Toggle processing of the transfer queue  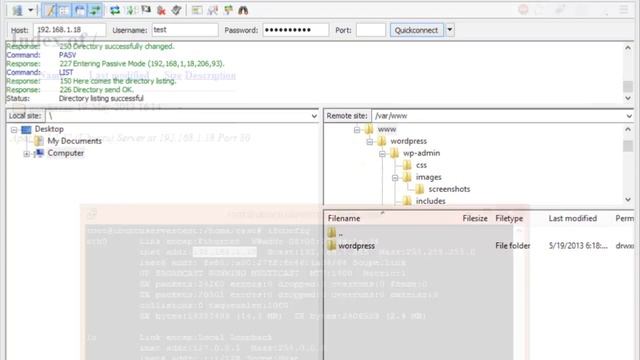point(131,10)
